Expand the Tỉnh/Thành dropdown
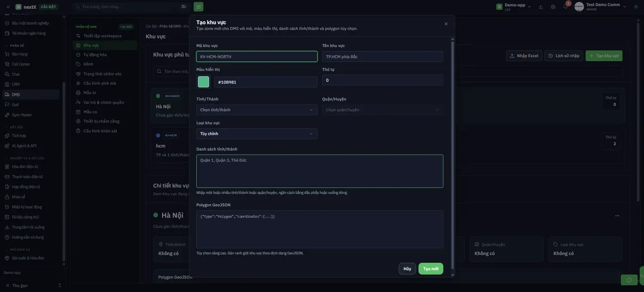Screen dimensions: 644x292 tap(257, 110)
